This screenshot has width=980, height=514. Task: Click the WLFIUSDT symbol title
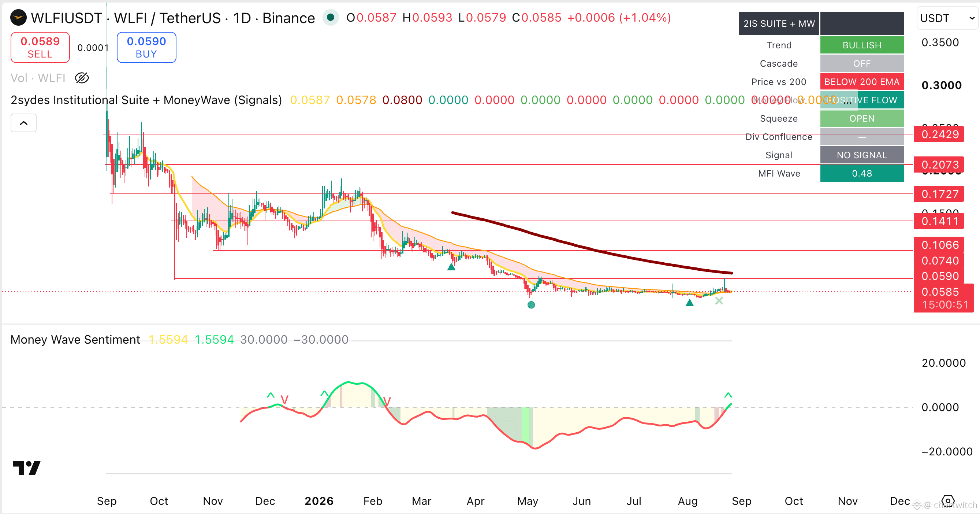[67, 18]
